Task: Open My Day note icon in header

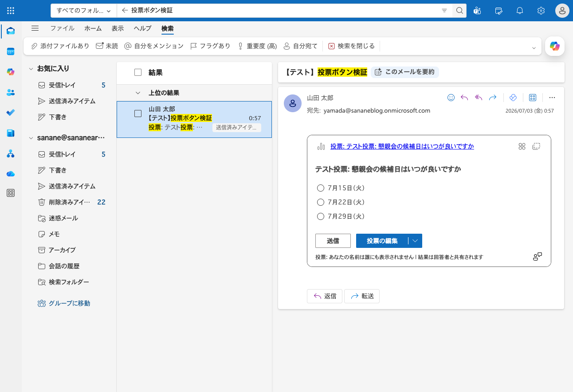Action: pyautogui.click(x=498, y=11)
